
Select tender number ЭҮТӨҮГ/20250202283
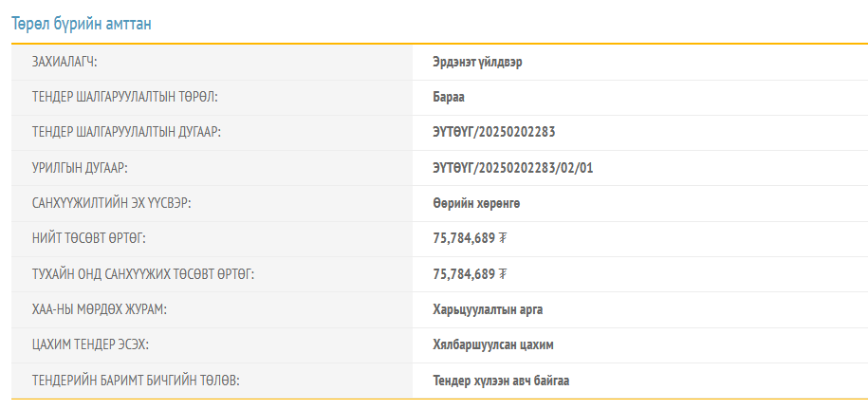494,133
